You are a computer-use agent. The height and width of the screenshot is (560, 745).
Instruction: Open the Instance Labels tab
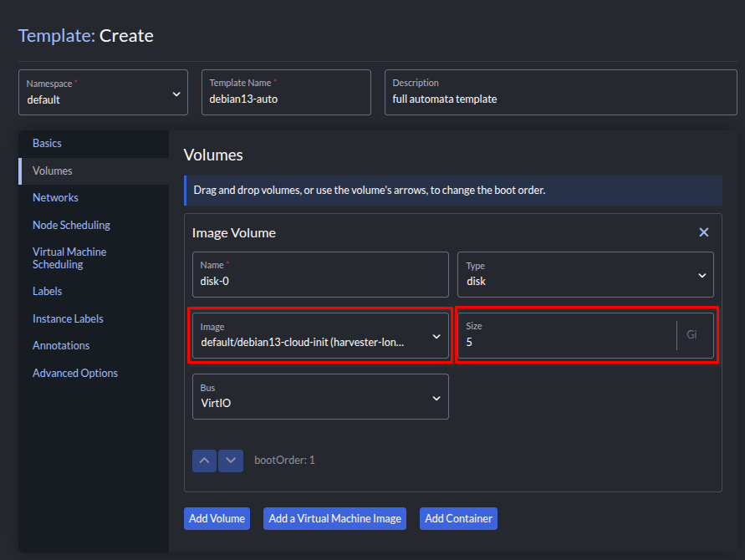click(x=68, y=318)
